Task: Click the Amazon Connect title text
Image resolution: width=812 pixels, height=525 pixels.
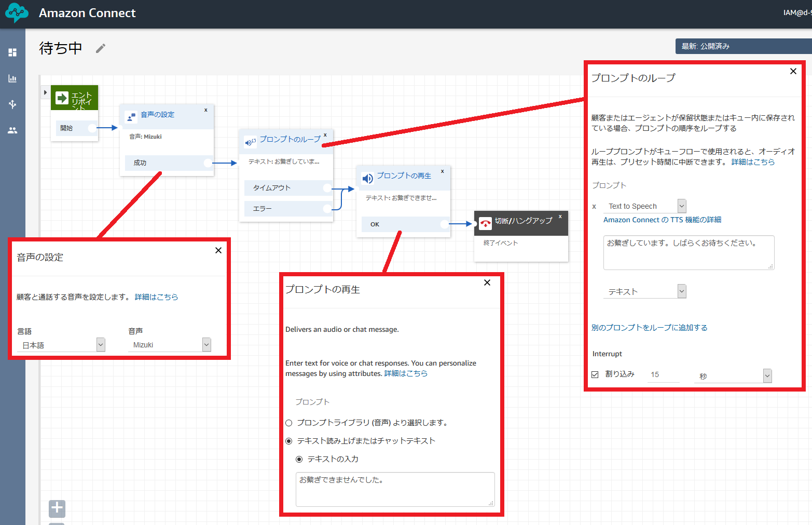Action: 87,13
